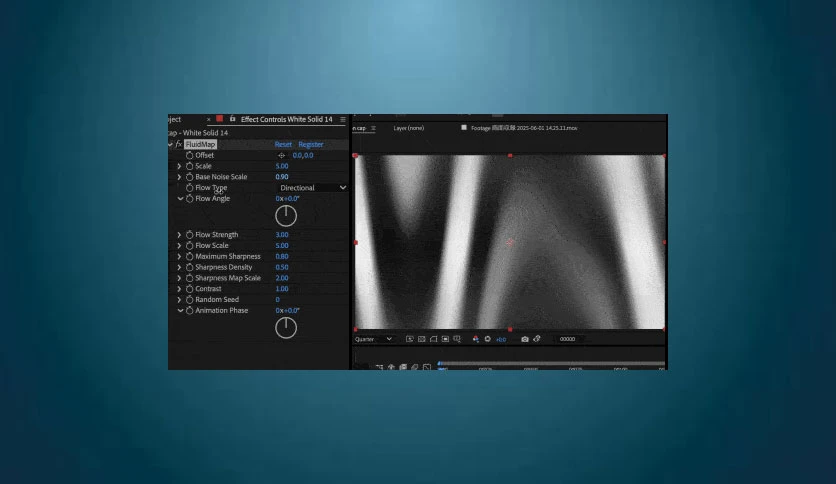Open the Flow Type Directional dropdown
The image size is (836, 484).
[x=313, y=188]
